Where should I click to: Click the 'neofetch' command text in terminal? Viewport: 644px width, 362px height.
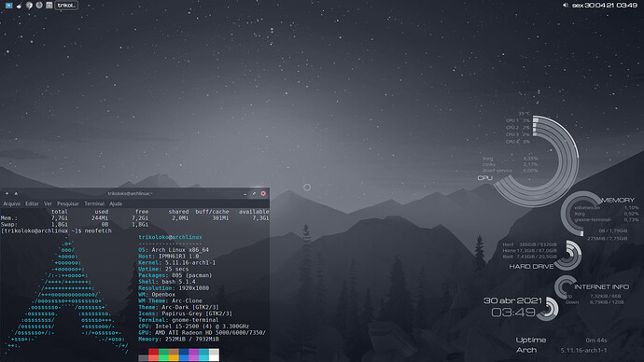[x=98, y=231]
